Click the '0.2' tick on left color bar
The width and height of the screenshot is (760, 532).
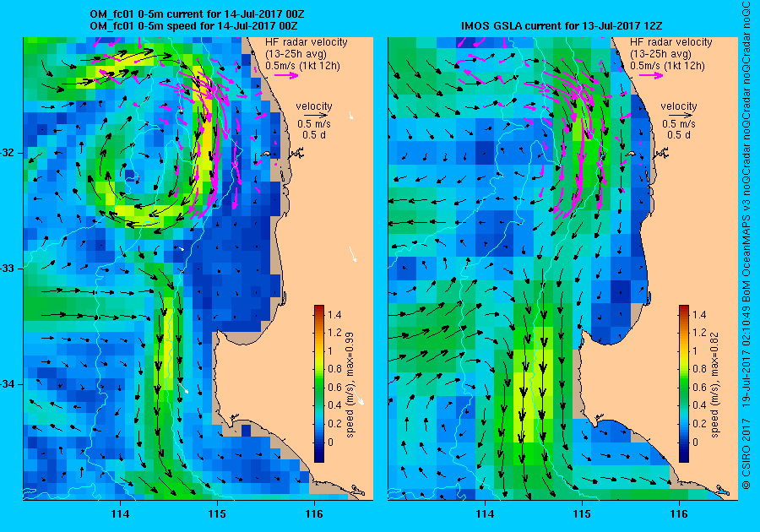(x=334, y=423)
